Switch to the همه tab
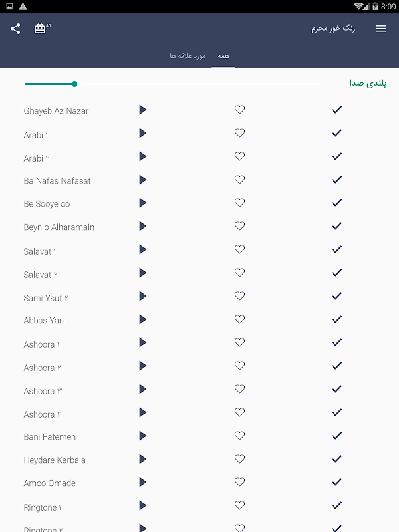 pyautogui.click(x=223, y=56)
